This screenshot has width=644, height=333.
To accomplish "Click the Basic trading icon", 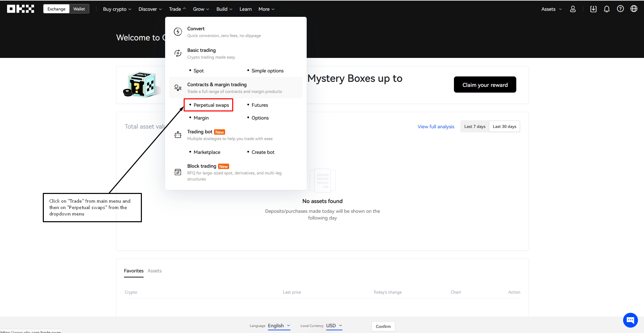I will 178,53.
